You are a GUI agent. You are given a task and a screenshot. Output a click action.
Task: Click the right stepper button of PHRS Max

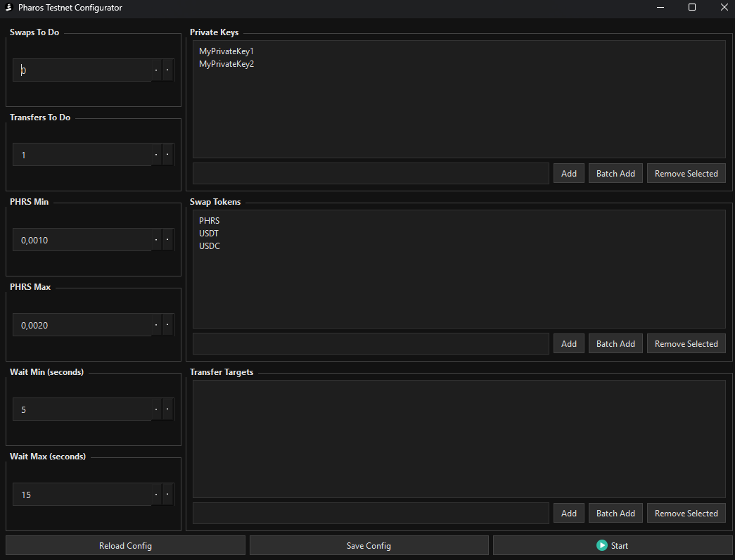(x=168, y=324)
